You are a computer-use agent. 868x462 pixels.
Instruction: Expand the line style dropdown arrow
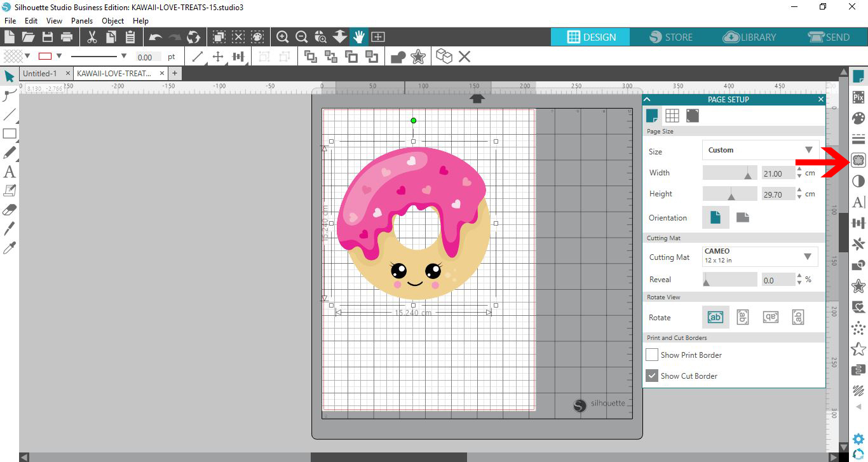[123, 56]
